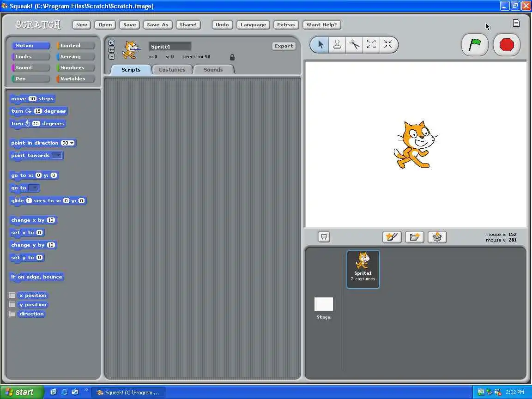Click the clockwise arrow in turn block
This screenshot has height=399, width=532.
click(x=29, y=111)
